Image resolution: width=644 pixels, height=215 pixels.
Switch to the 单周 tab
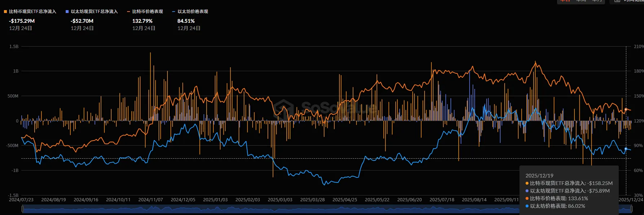581,1
